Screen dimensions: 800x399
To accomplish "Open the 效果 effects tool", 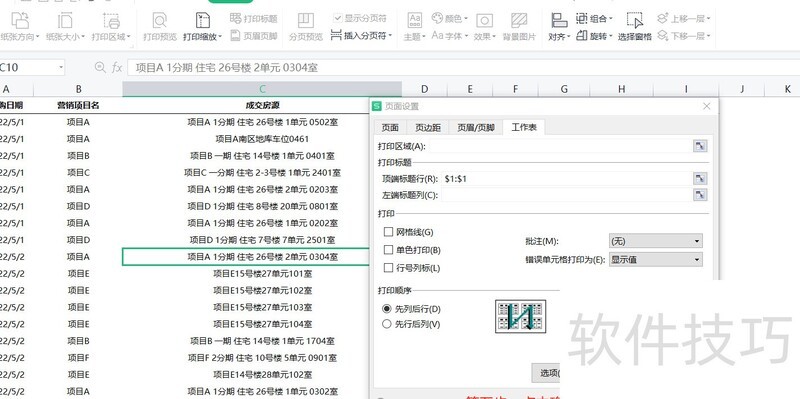I will [484, 27].
